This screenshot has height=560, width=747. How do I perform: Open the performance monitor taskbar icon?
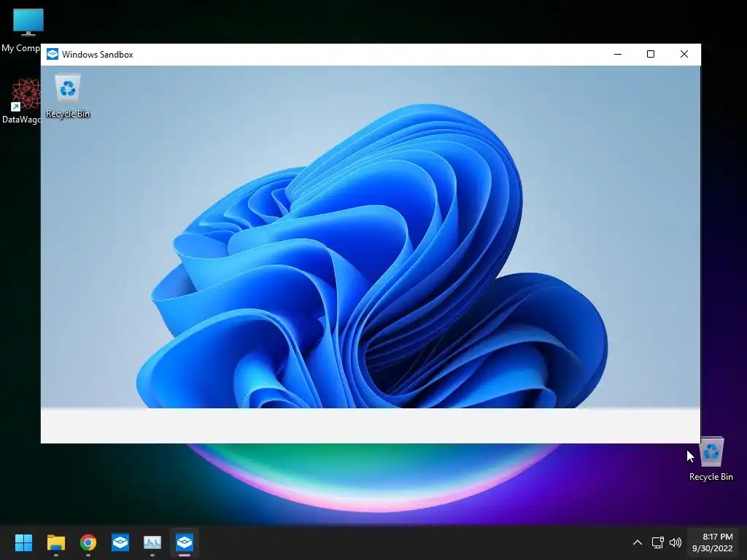[152, 542]
